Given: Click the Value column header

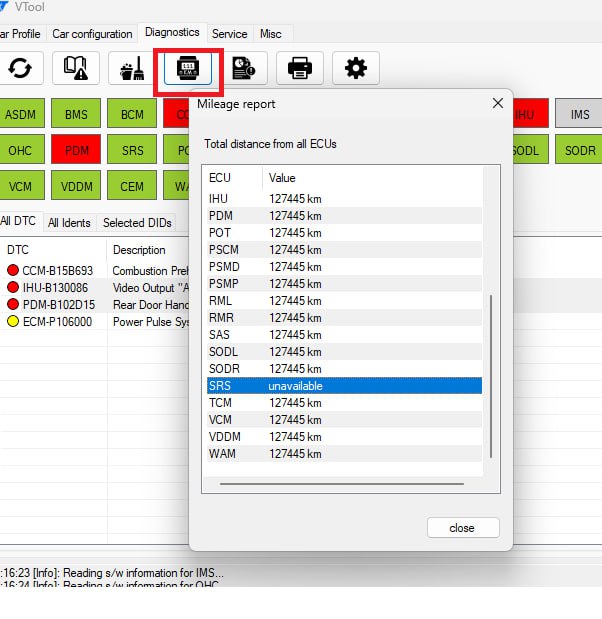Looking at the screenshot, I should (x=283, y=178).
